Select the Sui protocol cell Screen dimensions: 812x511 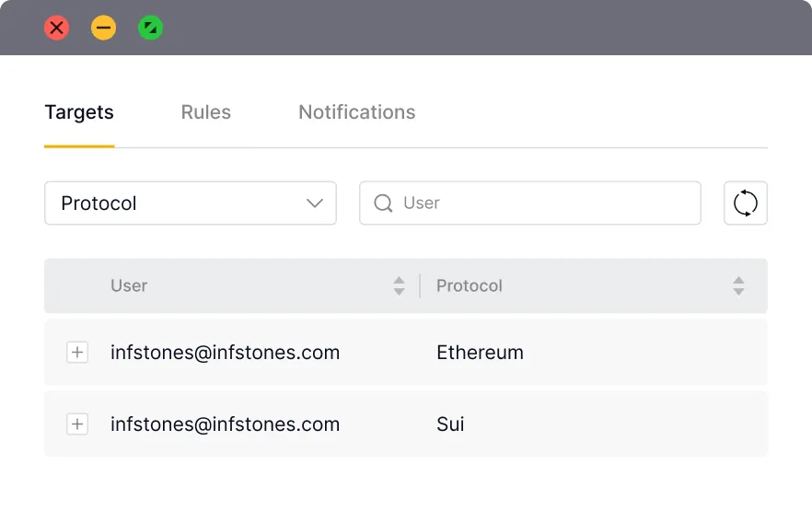[x=450, y=424]
